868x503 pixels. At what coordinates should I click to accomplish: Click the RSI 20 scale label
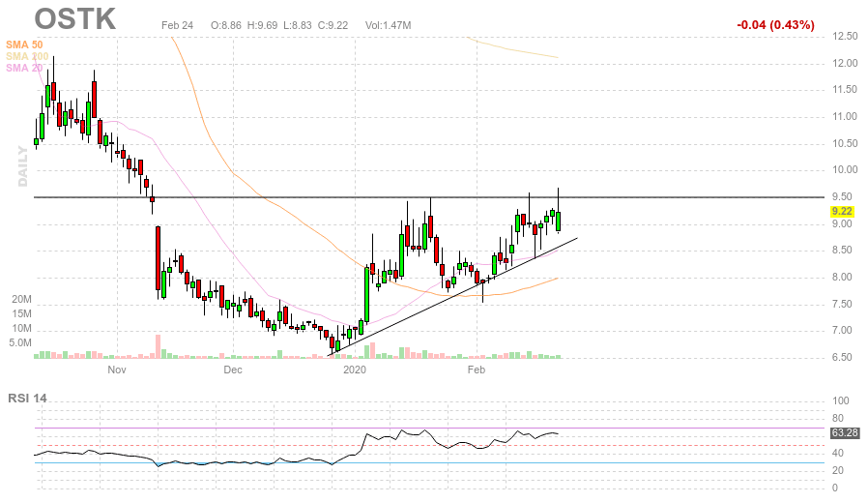pyautogui.click(x=838, y=470)
